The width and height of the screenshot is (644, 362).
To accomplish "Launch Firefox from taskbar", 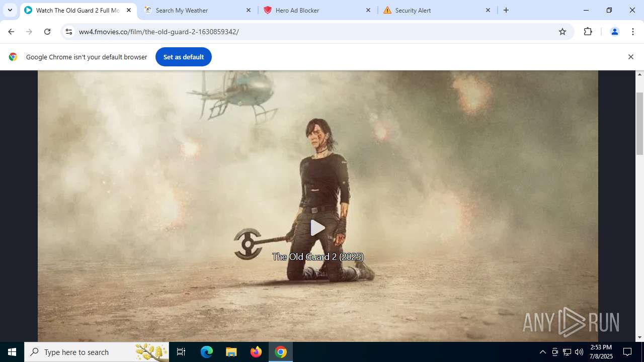I will click(256, 352).
